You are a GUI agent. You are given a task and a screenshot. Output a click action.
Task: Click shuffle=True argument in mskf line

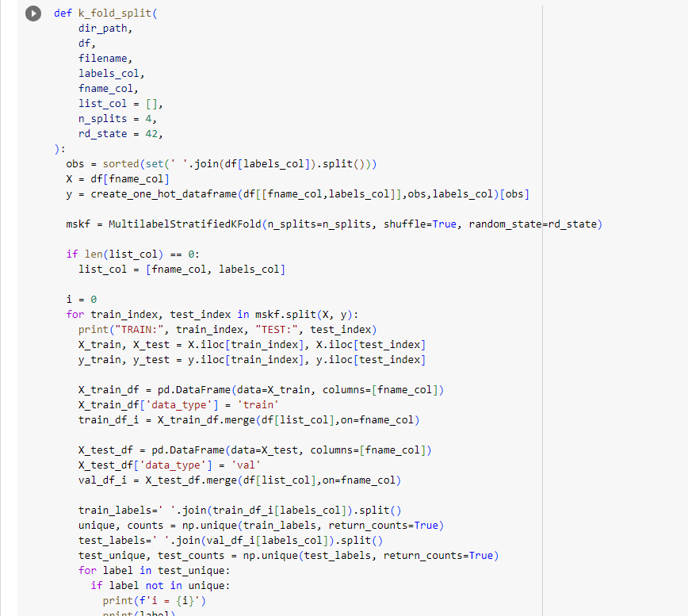(420, 224)
